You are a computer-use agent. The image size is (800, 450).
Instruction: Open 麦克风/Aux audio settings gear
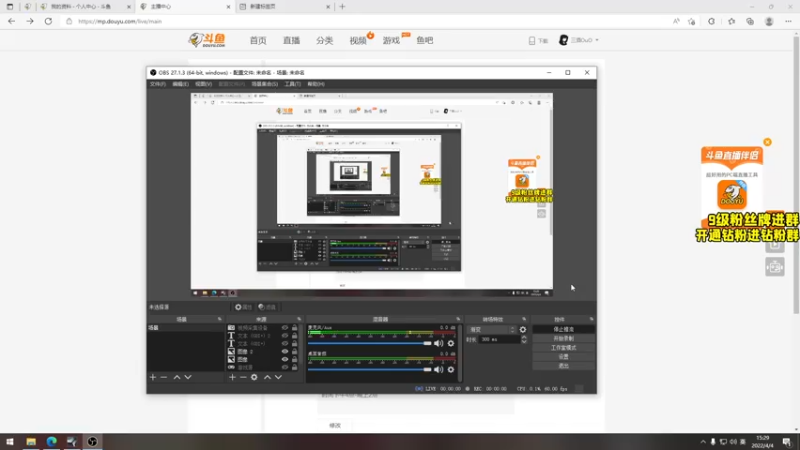[x=451, y=343]
